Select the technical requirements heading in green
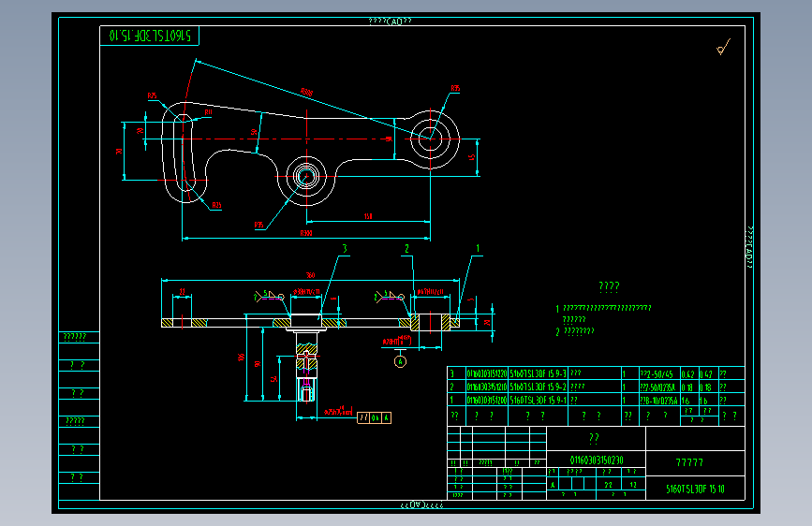Viewport: 812px width, 526px height. [x=609, y=286]
